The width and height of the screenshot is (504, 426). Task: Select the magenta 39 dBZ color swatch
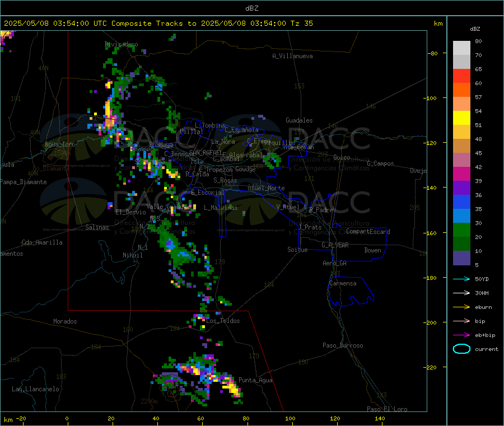[x=461, y=174]
